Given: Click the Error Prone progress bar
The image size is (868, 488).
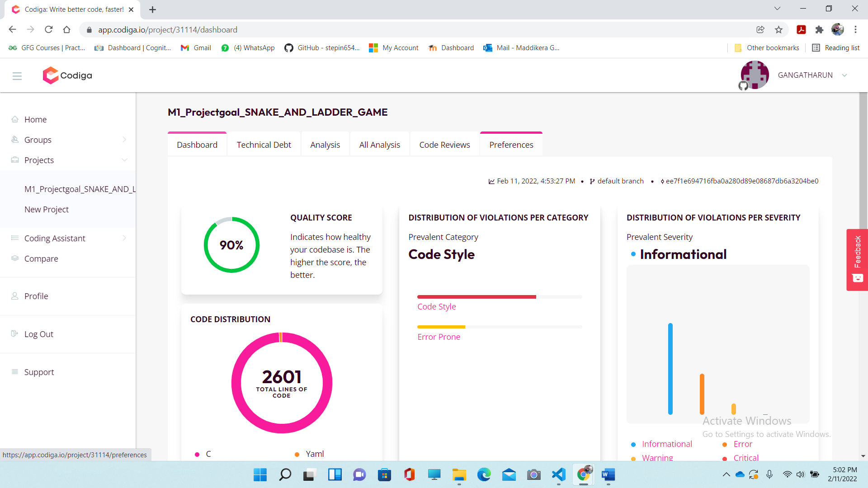Looking at the screenshot, I should point(500,327).
